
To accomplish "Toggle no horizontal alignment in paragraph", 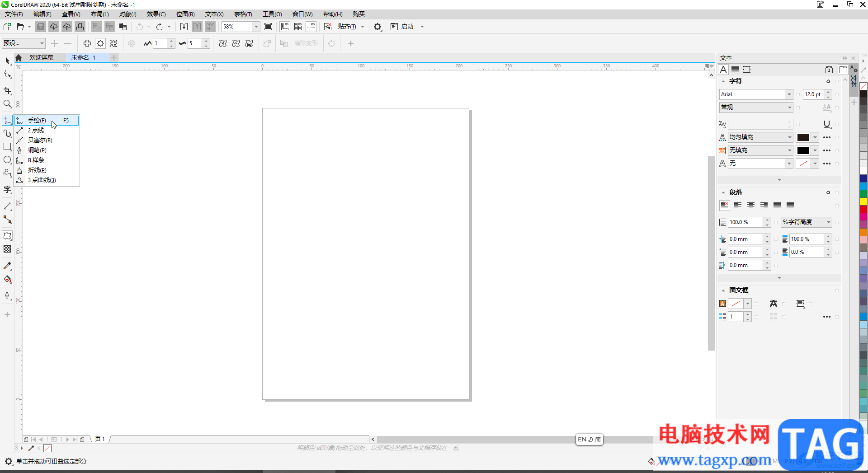I will tap(725, 206).
